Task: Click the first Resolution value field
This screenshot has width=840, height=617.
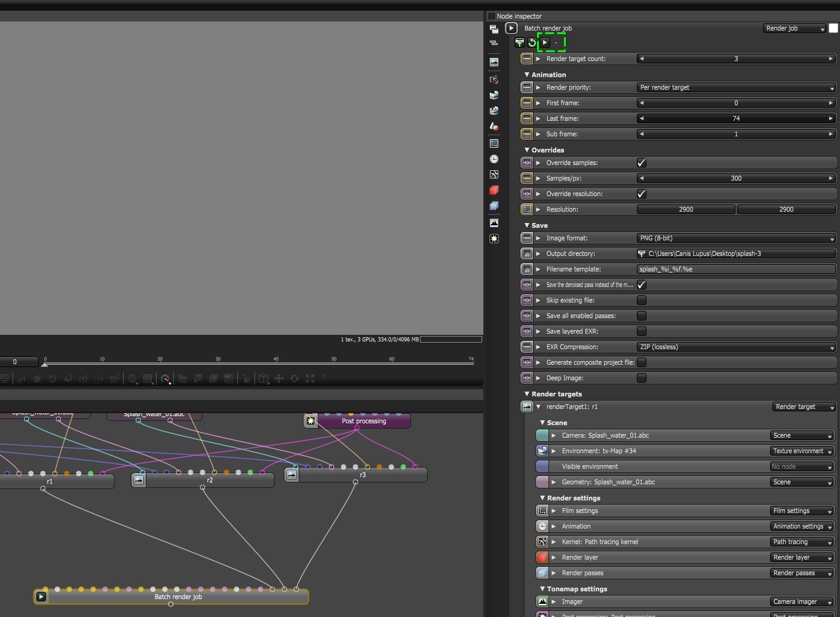Action: pyautogui.click(x=686, y=209)
